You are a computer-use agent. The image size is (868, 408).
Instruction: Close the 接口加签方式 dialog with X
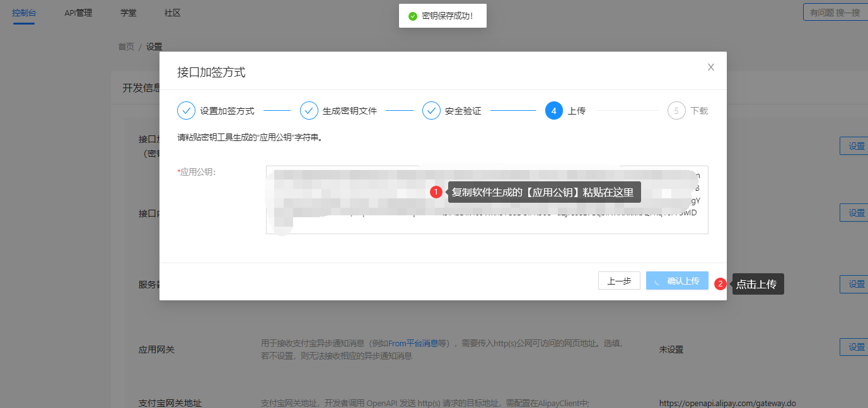[x=710, y=67]
